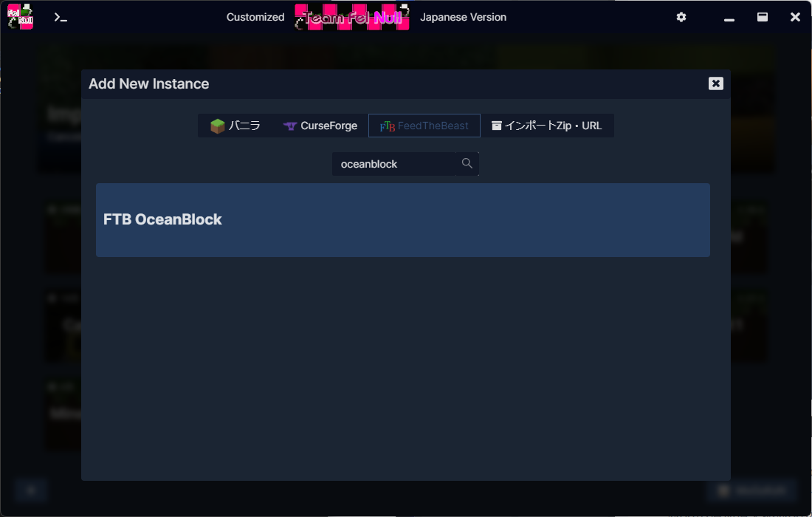Open the console via the terminal icon

click(x=61, y=16)
